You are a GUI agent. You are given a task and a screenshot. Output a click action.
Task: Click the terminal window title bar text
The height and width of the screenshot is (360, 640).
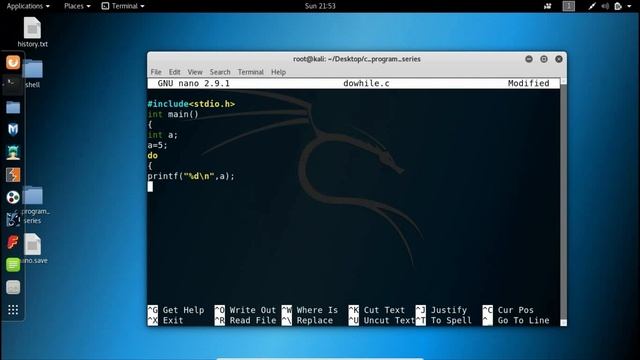[x=356, y=59]
